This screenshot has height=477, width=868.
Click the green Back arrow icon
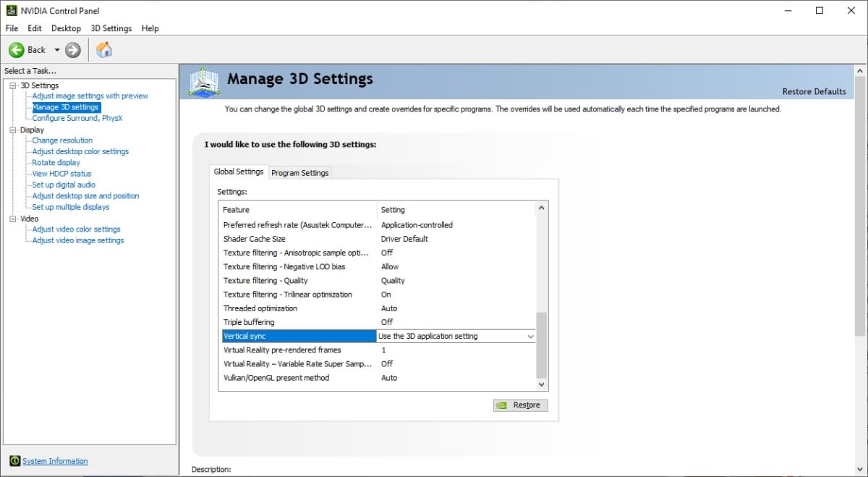pyautogui.click(x=17, y=50)
